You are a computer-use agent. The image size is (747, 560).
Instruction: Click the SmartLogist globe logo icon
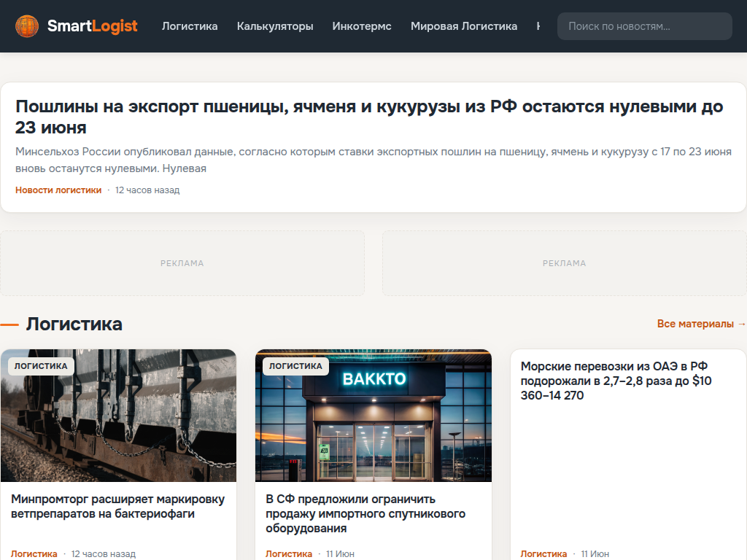pyautogui.click(x=27, y=26)
